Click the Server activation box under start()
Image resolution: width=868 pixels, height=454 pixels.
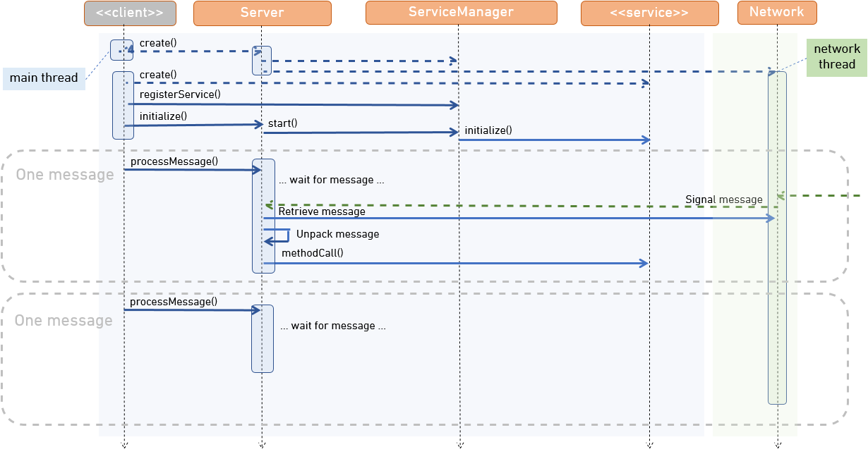pos(262,61)
